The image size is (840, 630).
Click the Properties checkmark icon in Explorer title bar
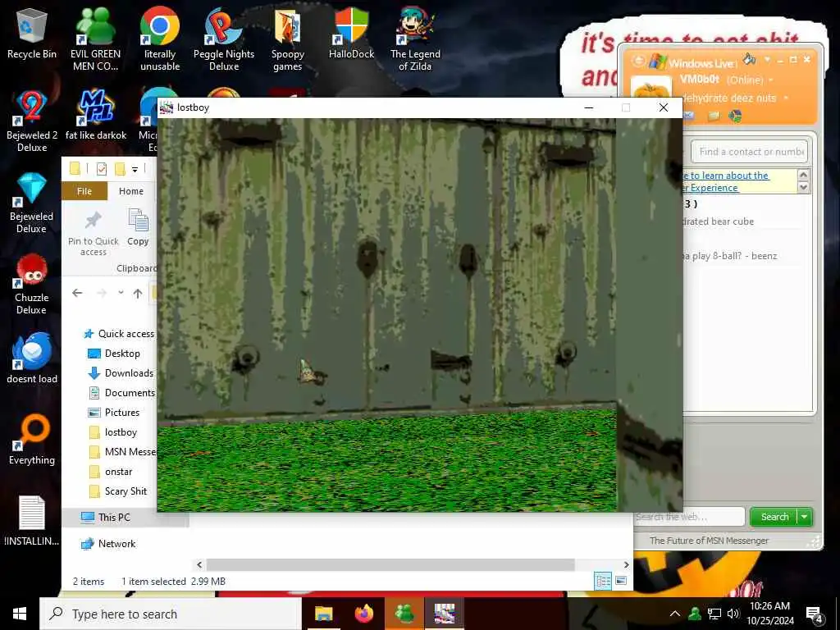click(x=101, y=169)
